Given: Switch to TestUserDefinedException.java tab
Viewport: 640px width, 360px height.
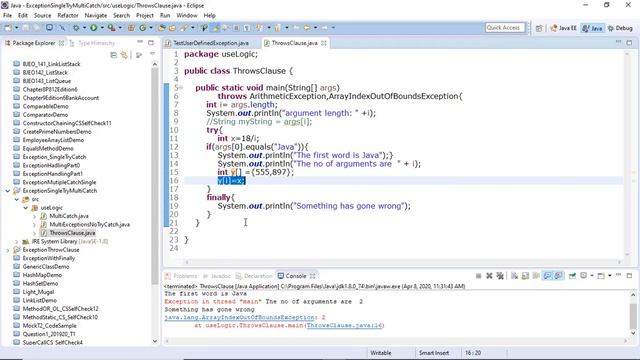Looking at the screenshot, I should pos(207,43).
